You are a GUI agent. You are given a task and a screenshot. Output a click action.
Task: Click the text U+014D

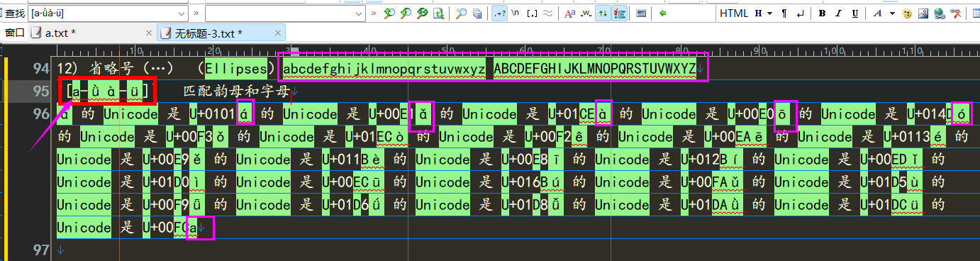(930, 114)
